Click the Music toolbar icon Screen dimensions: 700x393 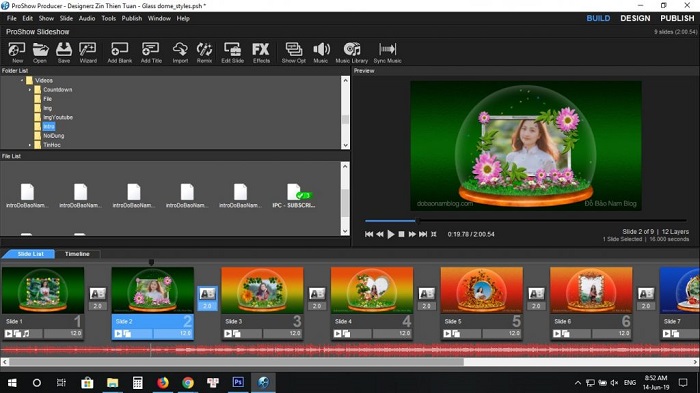(x=321, y=53)
